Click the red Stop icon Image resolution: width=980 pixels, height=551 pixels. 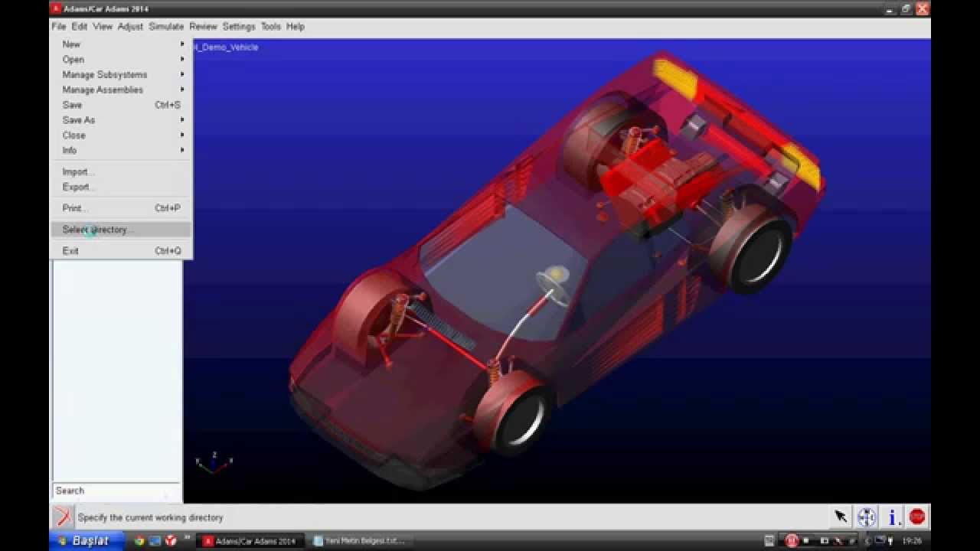(917, 517)
